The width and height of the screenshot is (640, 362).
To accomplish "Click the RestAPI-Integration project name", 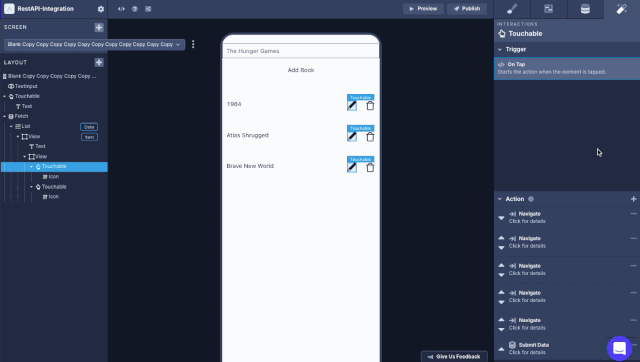I will [46, 9].
